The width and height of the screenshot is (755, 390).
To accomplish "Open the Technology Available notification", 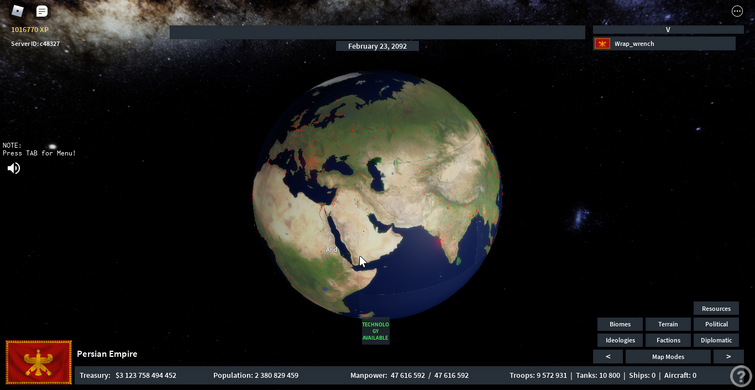I will [x=376, y=331].
